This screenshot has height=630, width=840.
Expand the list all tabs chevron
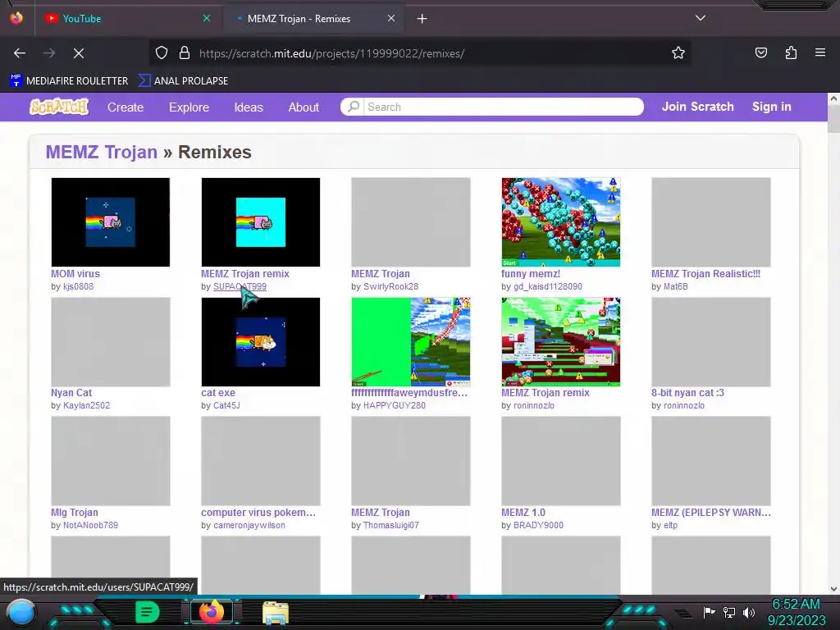point(701,18)
